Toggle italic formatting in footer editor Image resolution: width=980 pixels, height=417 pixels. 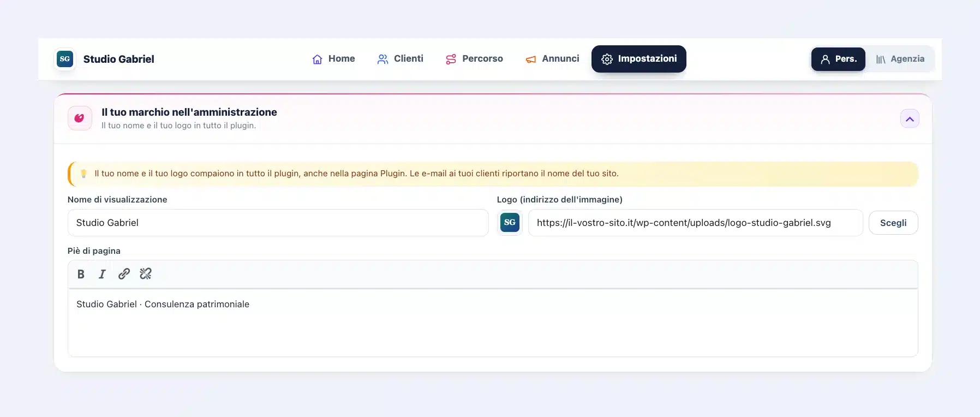tap(102, 274)
